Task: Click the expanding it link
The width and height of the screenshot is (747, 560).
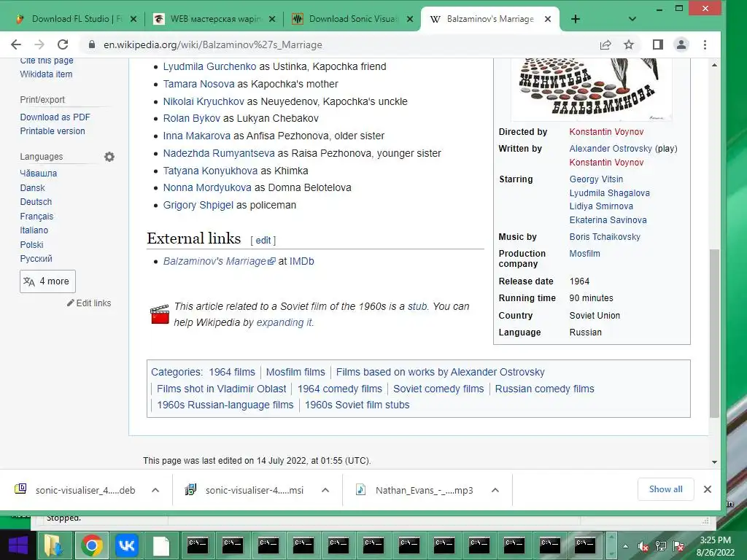Action: (285, 322)
